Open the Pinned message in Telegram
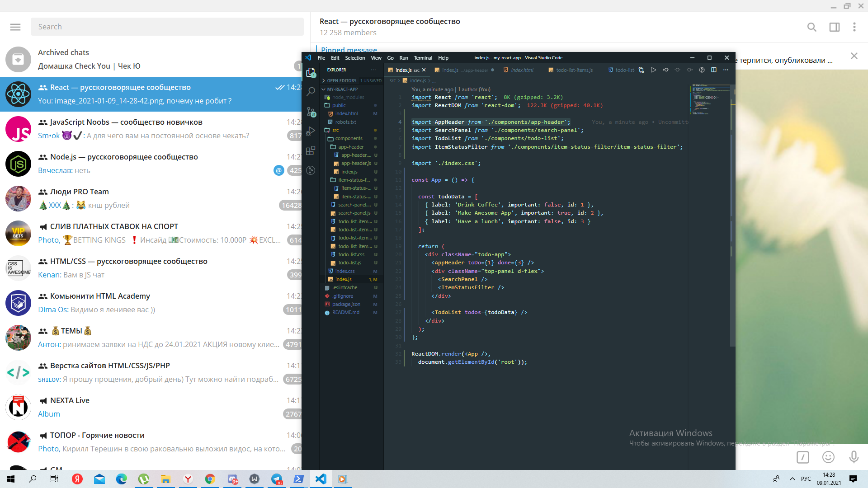Viewport: 868px width, 488px height. tap(349, 49)
